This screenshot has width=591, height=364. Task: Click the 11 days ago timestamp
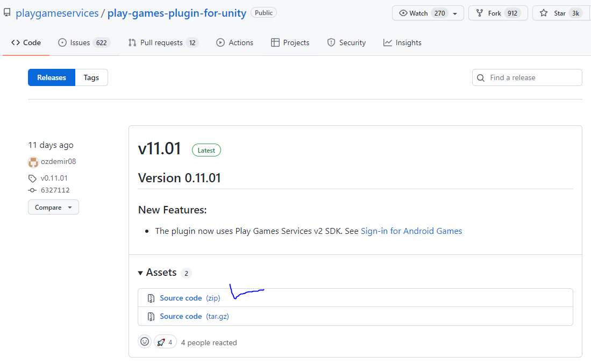click(51, 145)
